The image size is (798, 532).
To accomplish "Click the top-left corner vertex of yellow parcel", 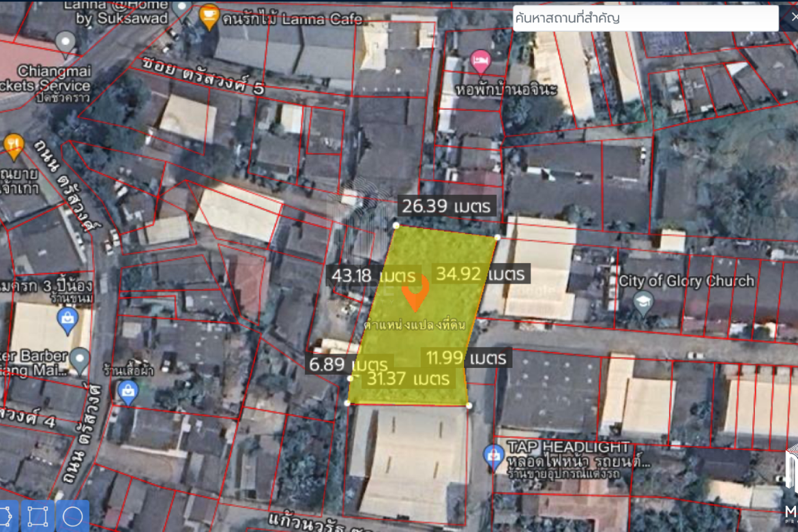I will click(x=396, y=224).
